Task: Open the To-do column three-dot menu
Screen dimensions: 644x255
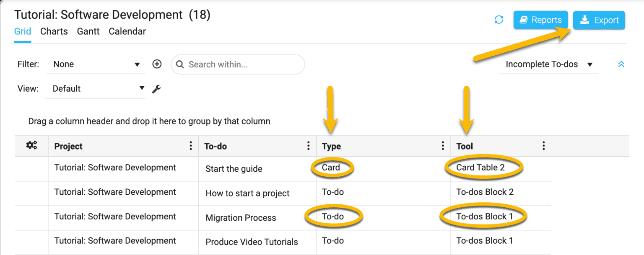Action: click(308, 146)
